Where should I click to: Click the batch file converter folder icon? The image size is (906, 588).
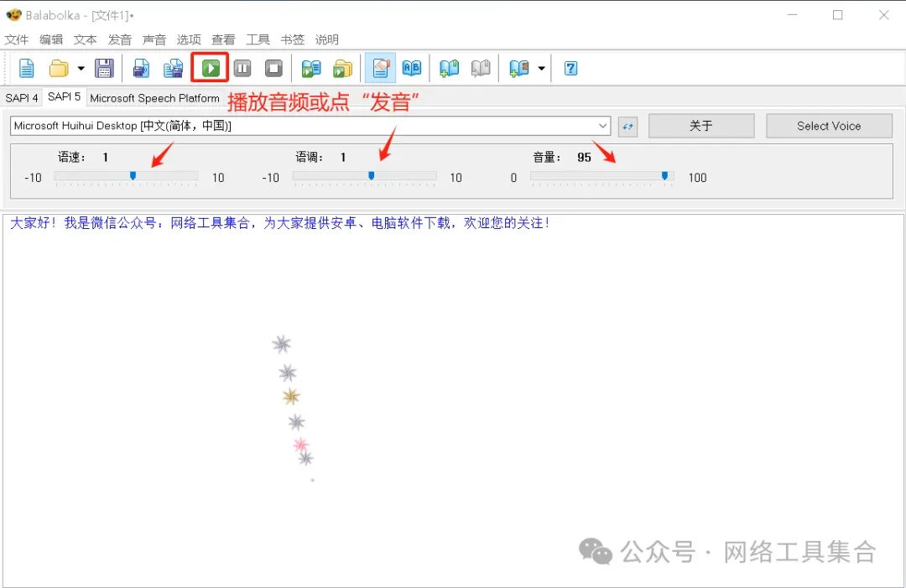342,68
